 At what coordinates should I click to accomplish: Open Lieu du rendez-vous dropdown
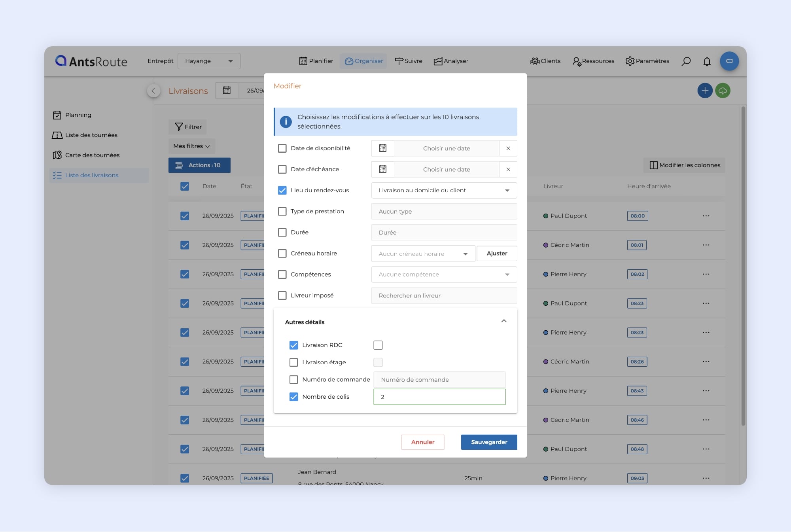[x=444, y=190]
